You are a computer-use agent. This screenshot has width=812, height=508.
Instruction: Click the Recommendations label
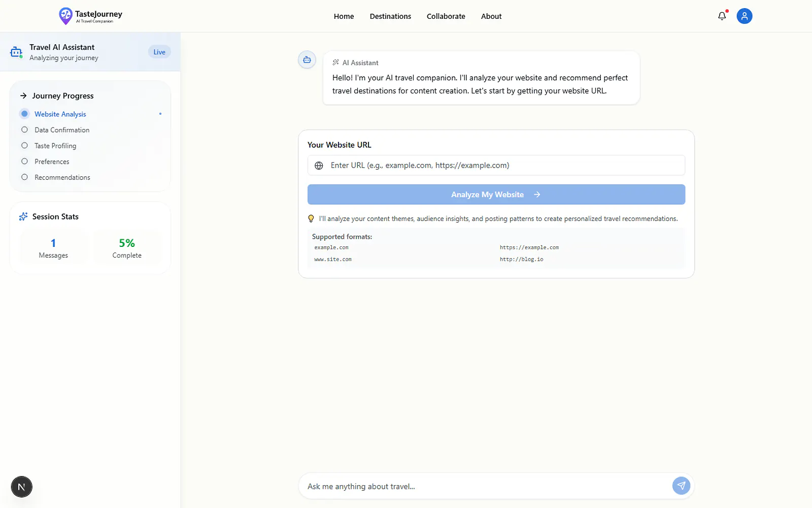[x=62, y=177]
